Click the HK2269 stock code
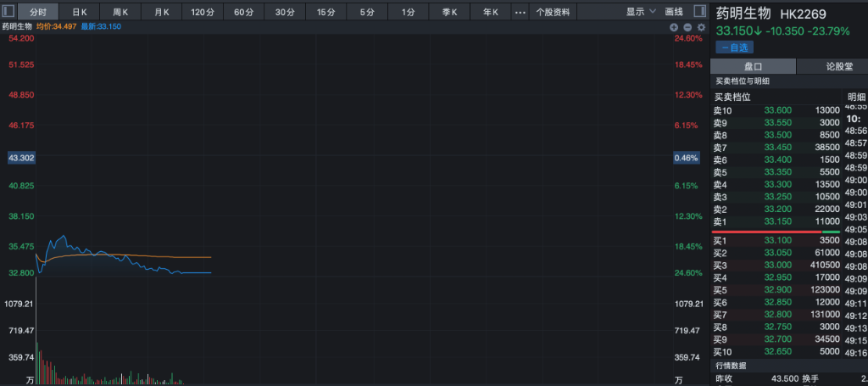 [x=804, y=14]
